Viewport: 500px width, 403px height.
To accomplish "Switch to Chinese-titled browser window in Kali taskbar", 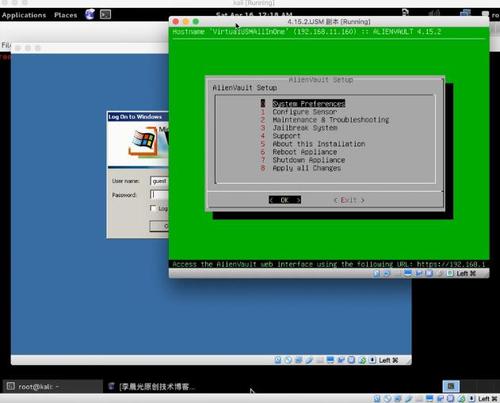I will [153, 386].
